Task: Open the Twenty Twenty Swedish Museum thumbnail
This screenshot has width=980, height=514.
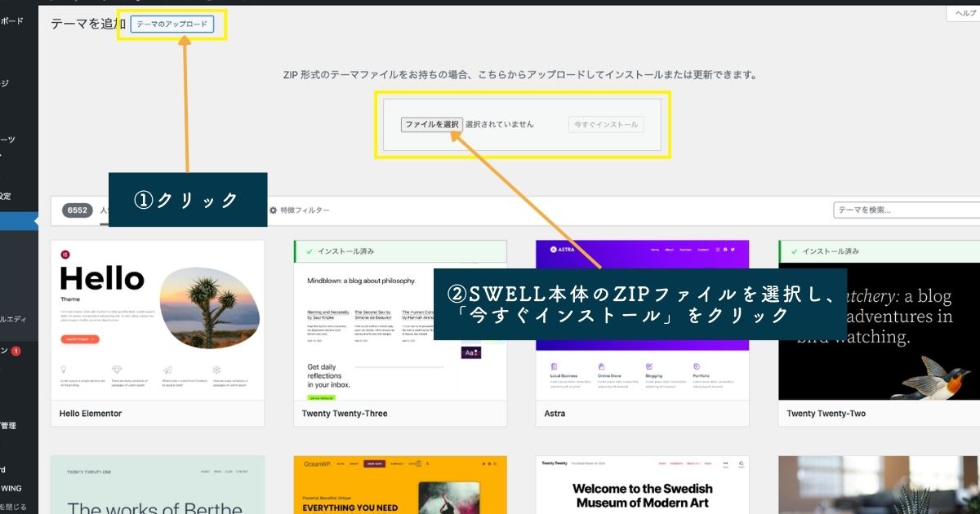Action: point(642,485)
